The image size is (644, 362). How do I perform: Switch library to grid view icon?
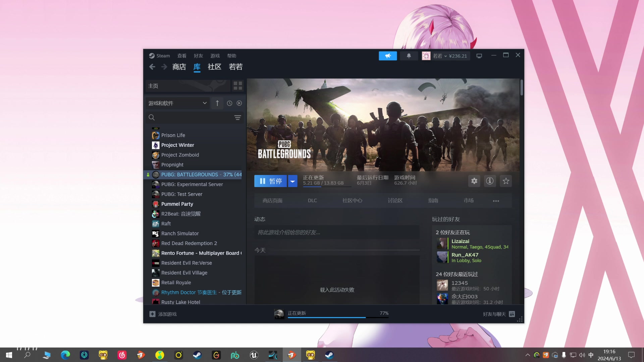click(x=238, y=86)
